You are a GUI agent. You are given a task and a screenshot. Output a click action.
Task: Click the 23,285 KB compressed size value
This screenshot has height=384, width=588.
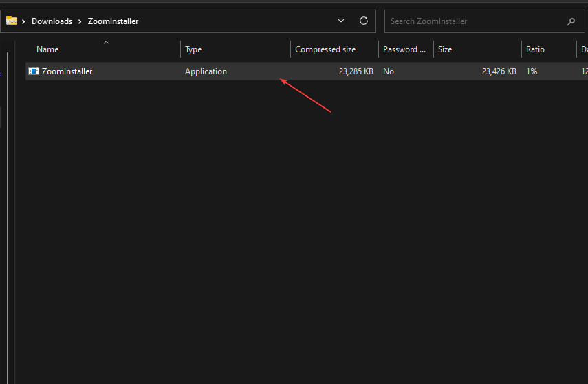[x=356, y=71]
